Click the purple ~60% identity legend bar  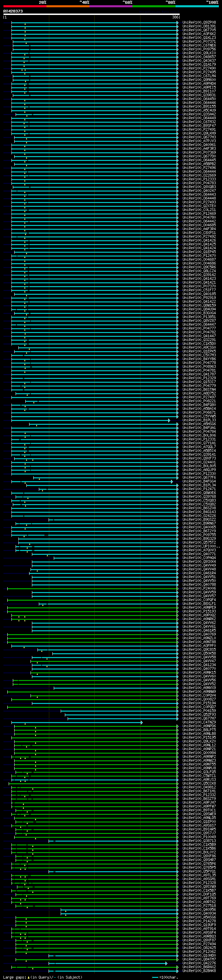pyautogui.click(x=111, y=6)
